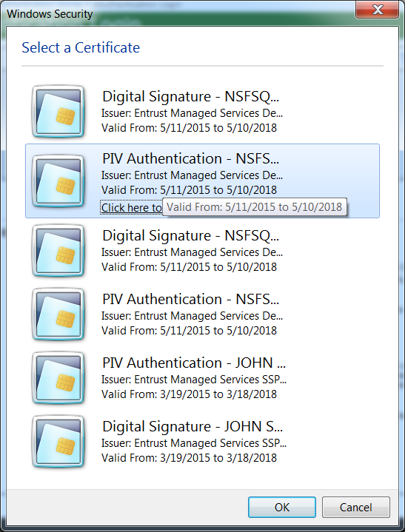Click the smart card icon of the unhighlighted PIV Authentication - NSFS entry
The width and height of the screenshot is (405, 532).
58,314
